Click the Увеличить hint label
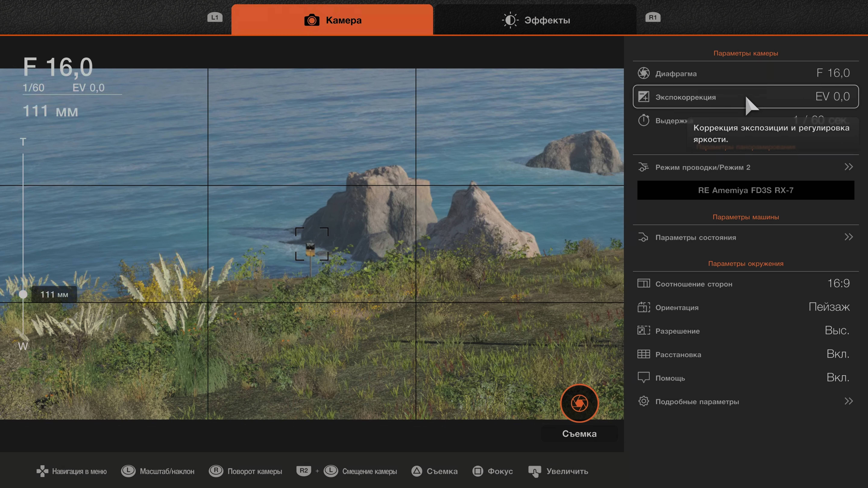The image size is (868, 488). pyautogui.click(x=567, y=471)
